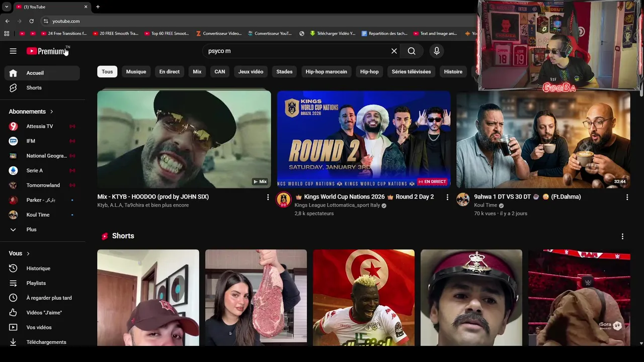Open the Tomorrowland channel
644x362 pixels.
[42, 185]
